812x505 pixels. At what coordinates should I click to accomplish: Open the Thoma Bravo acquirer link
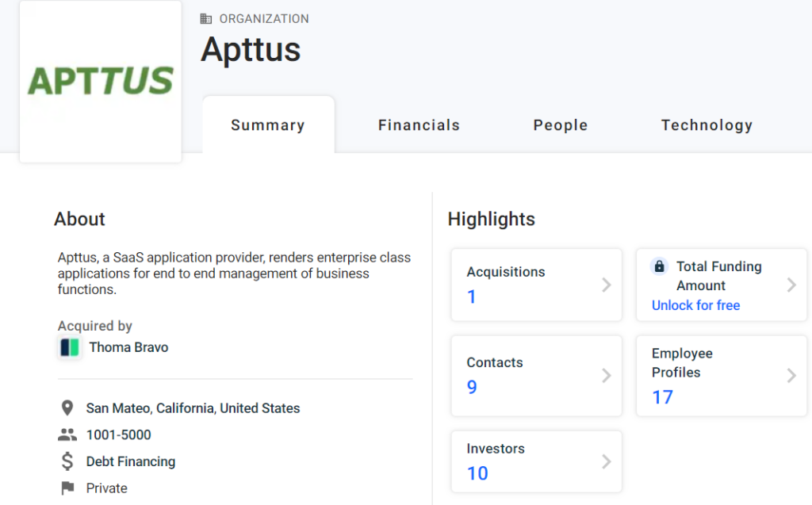click(x=128, y=347)
